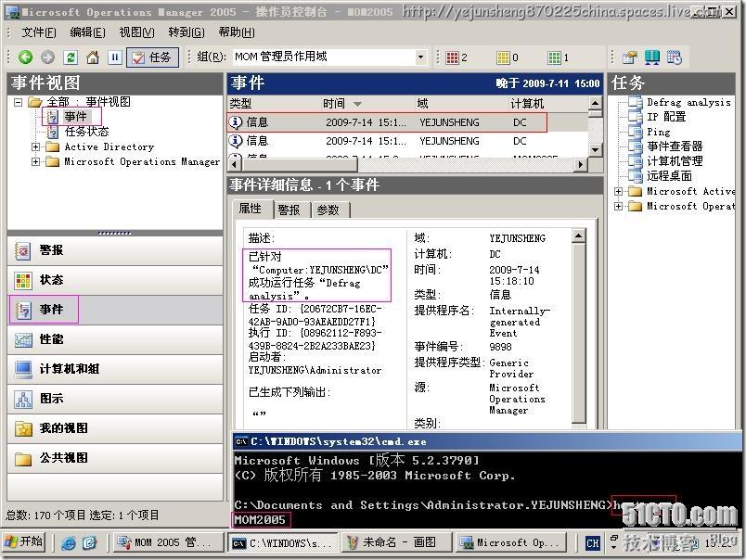Select 事件 in the view tree
The image size is (746, 560).
(75, 117)
